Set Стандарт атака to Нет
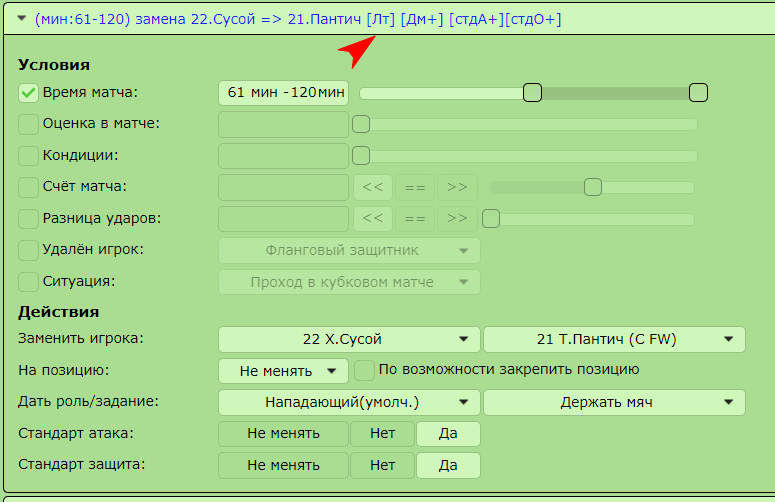 tap(383, 434)
